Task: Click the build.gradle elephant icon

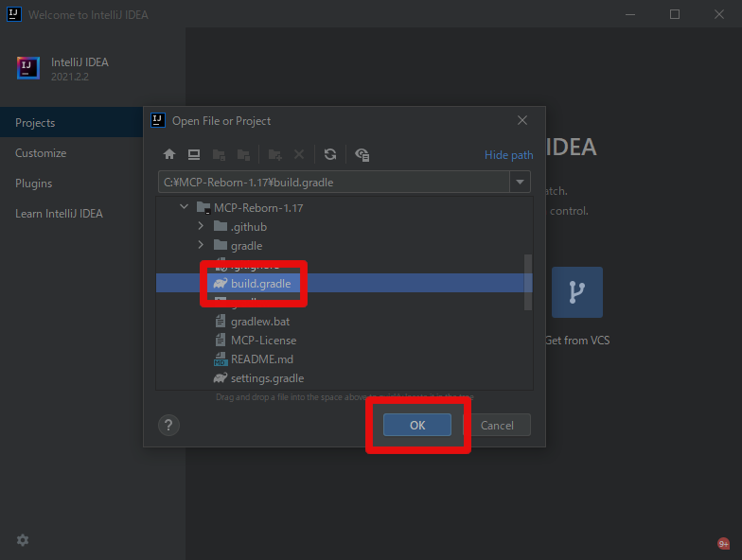Action: coord(221,284)
